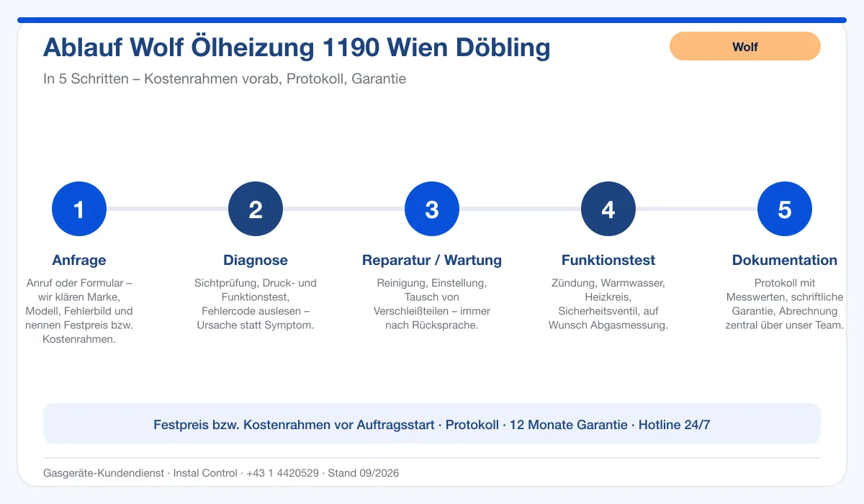Click the step 2 circle for Diagnose
The image size is (864, 504).
pos(256,209)
